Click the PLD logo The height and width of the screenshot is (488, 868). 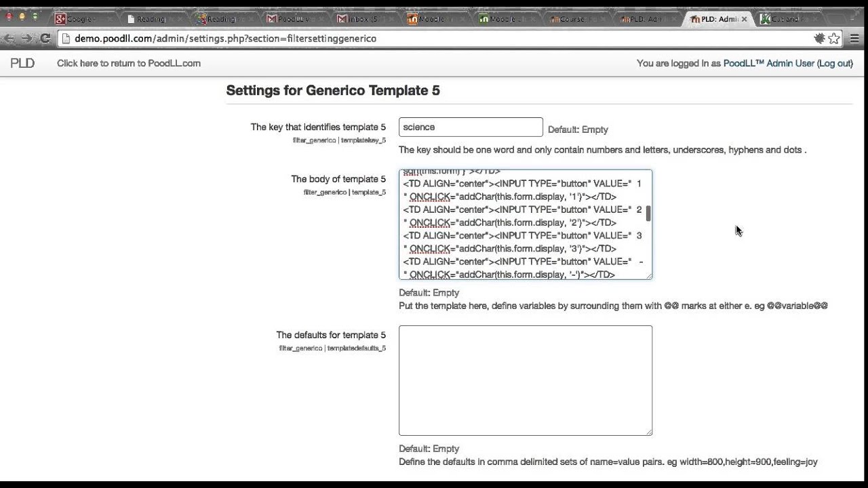[22, 63]
